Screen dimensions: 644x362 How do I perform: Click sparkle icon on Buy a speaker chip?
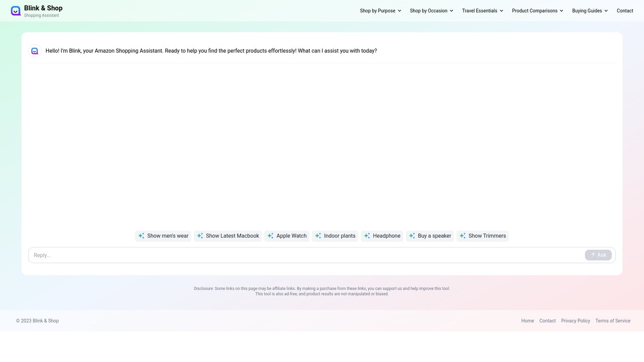(x=412, y=236)
